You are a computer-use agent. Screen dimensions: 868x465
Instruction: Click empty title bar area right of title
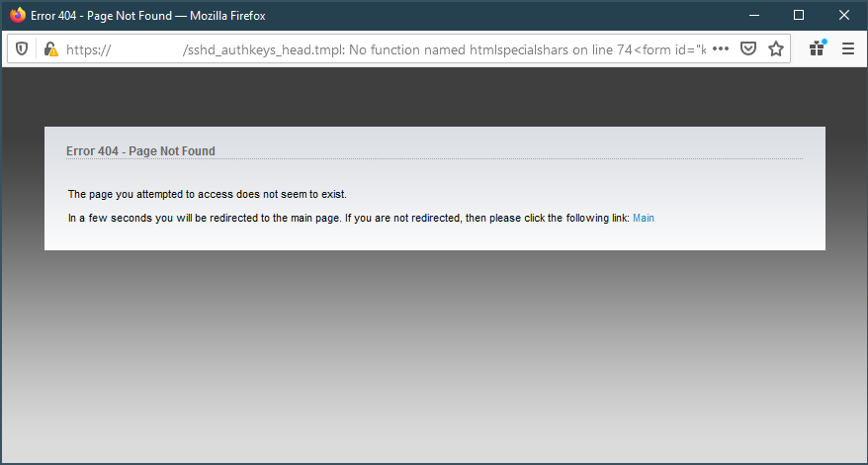(494, 16)
